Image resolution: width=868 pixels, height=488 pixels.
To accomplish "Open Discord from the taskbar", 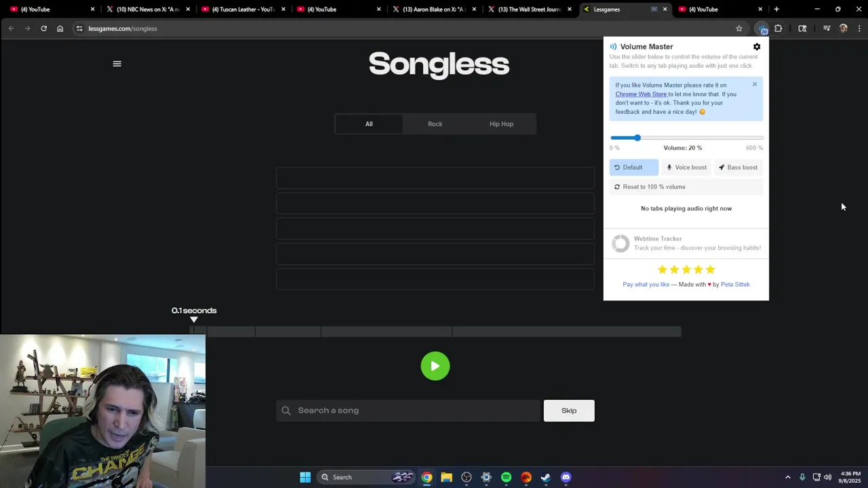I will pyautogui.click(x=566, y=477).
